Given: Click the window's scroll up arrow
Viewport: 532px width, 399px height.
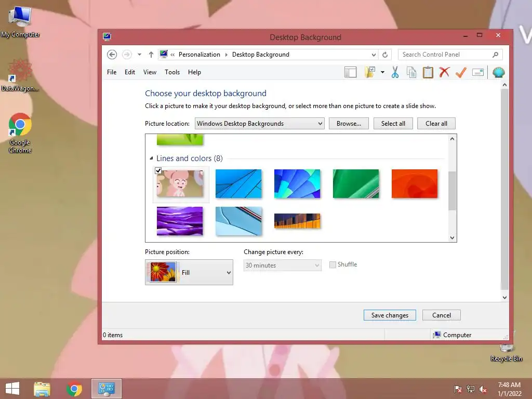Looking at the screenshot, I should [504, 85].
